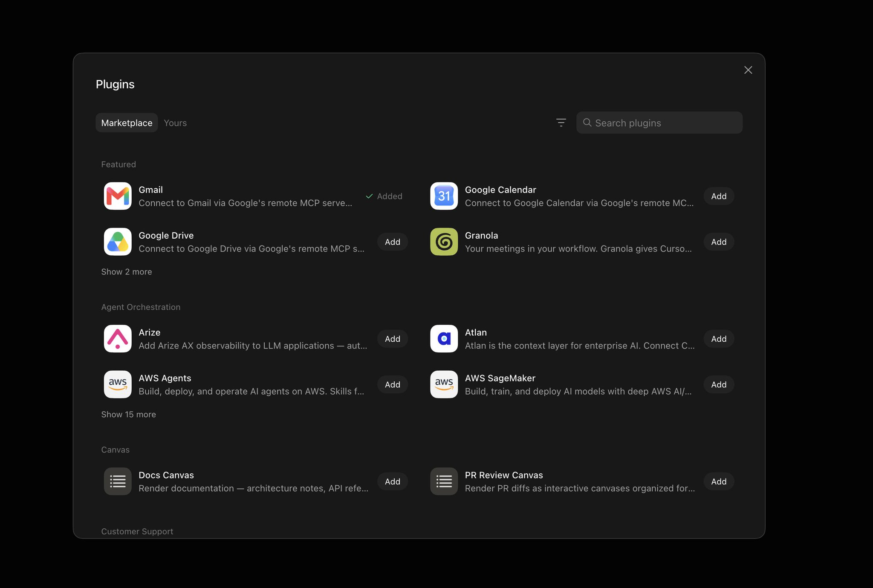This screenshot has width=873, height=588.
Task: Click the Added status for Gmail
Action: (x=384, y=196)
